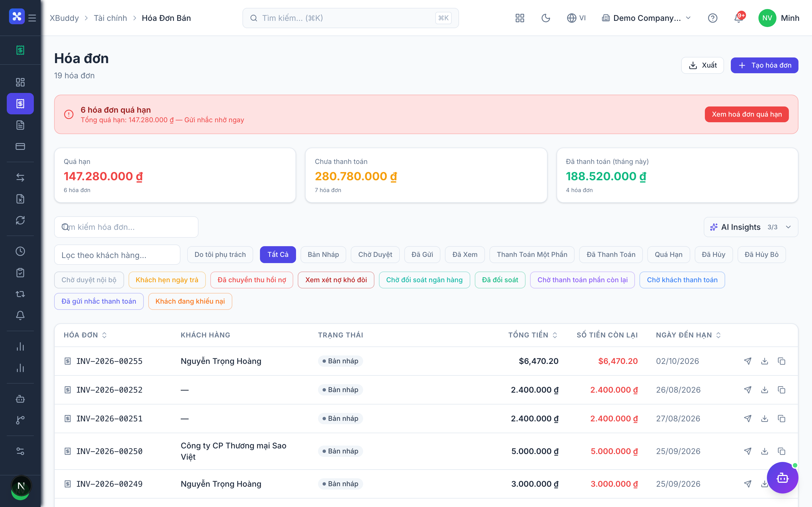Image resolution: width=812 pixels, height=507 pixels.
Task: Expand the Demo Company dropdown
Action: coord(646,18)
